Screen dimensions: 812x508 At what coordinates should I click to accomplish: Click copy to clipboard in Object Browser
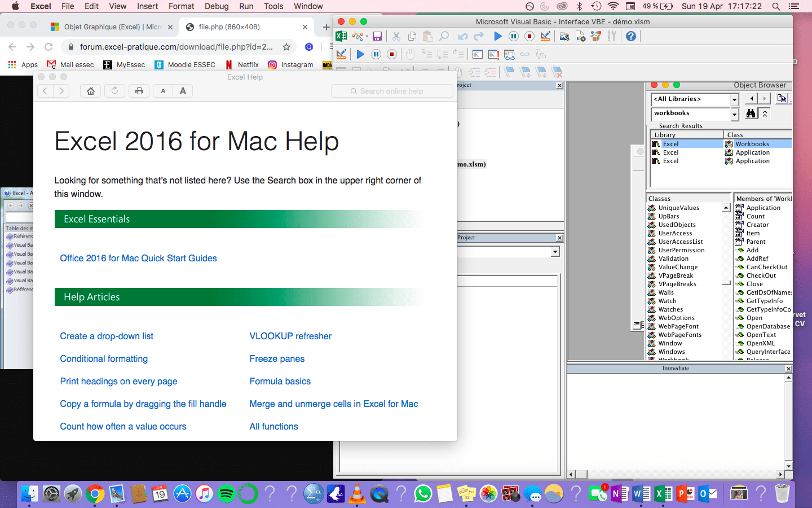[782, 99]
